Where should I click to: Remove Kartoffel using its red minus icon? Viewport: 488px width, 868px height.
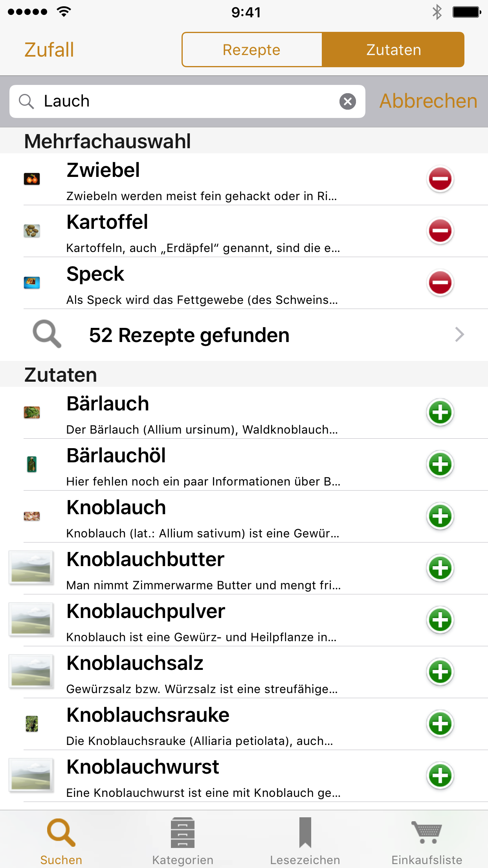440,231
